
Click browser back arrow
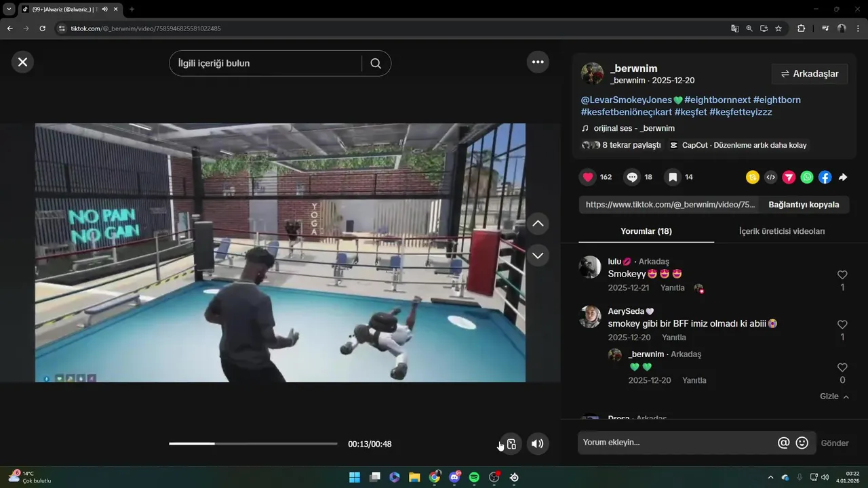(x=9, y=28)
